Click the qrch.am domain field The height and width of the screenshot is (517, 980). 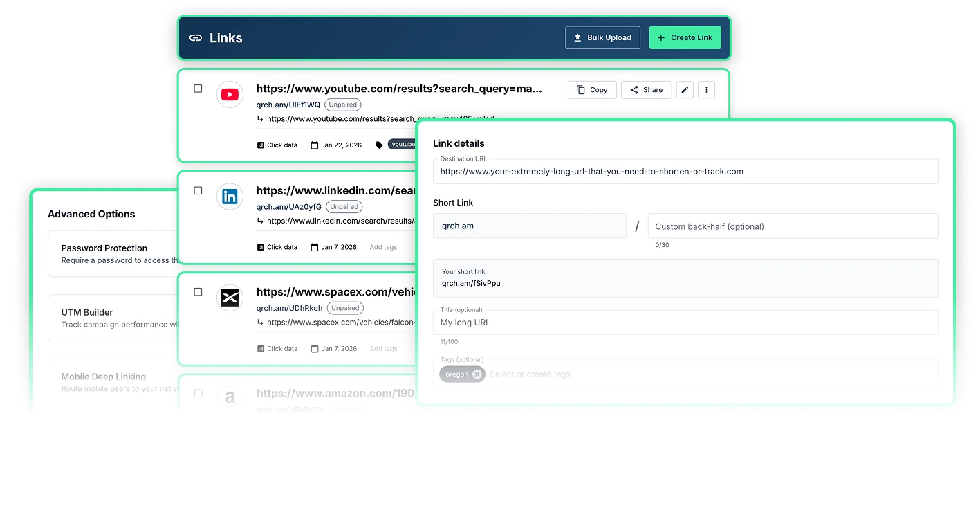[530, 226]
